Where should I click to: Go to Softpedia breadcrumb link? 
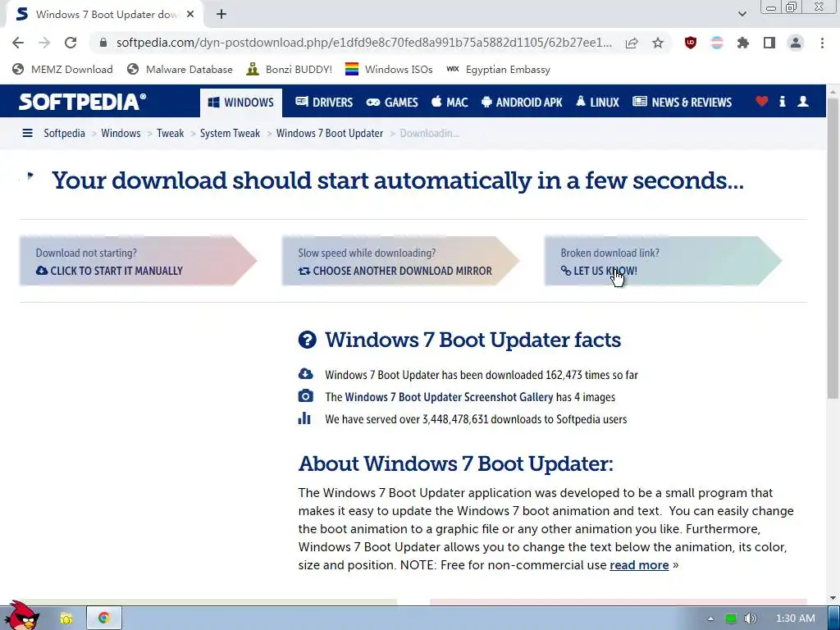[x=64, y=133]
